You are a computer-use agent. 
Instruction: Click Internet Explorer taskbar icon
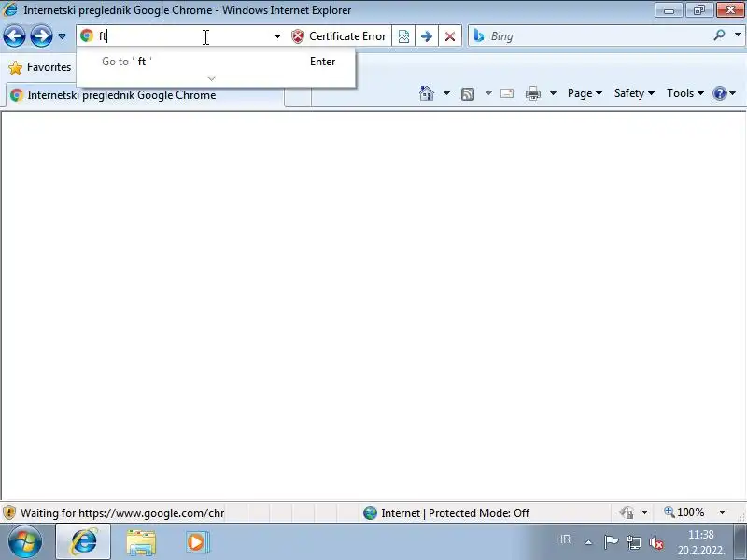[83, 542]
